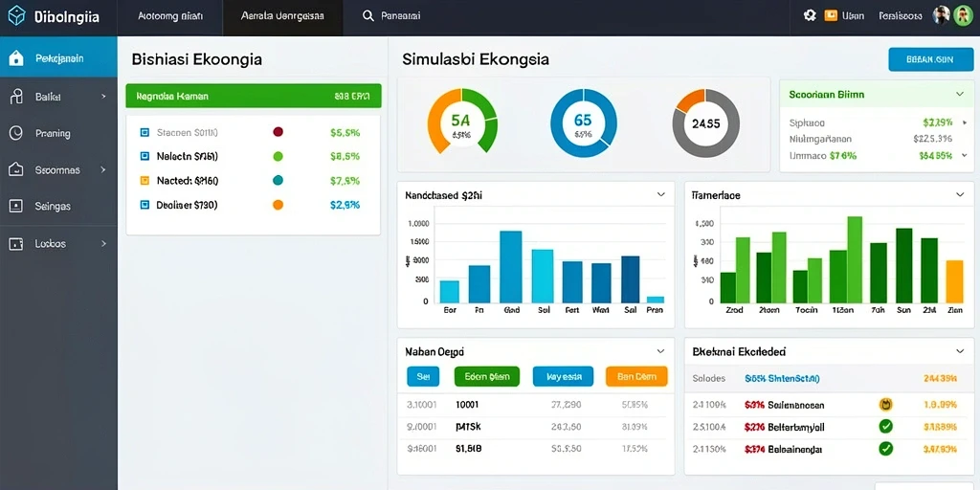980x490 pixels.
Task: Click the gray 24,55 donut chart
Action: 705,122
